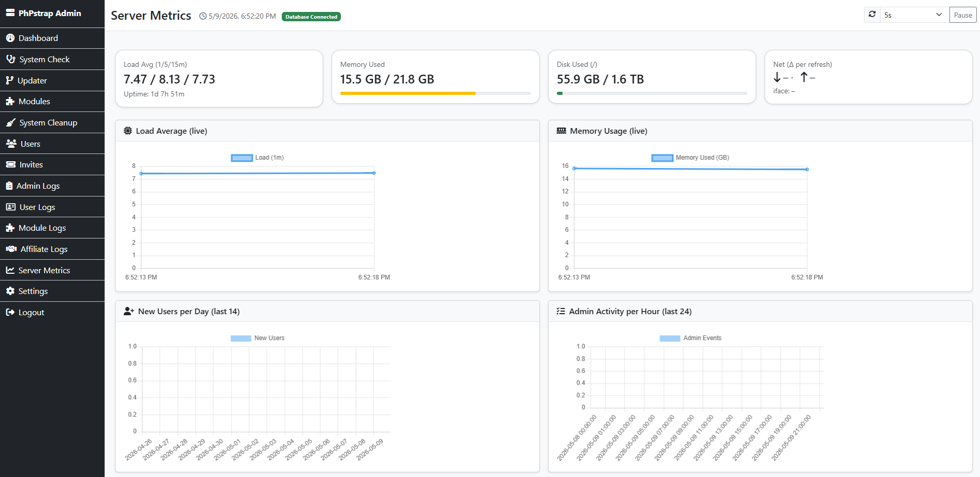Click the Database Connected badge
Screen dimensions: 980x477
pyautogui.click(x=311, y=17)
